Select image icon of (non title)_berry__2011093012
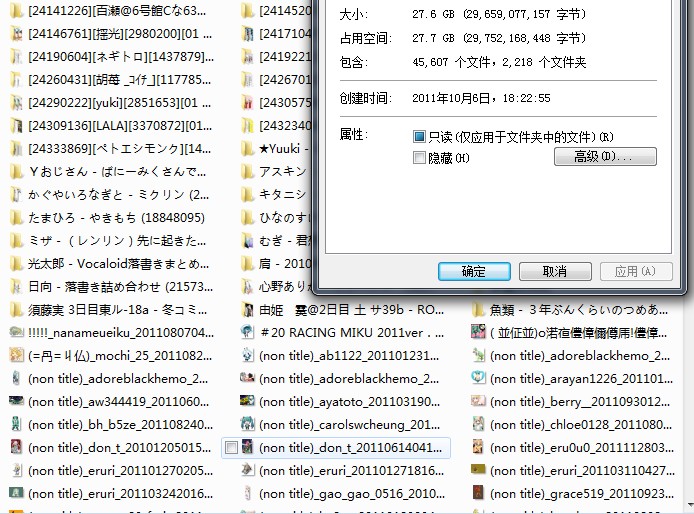The image size is (694, 514). 478,401
